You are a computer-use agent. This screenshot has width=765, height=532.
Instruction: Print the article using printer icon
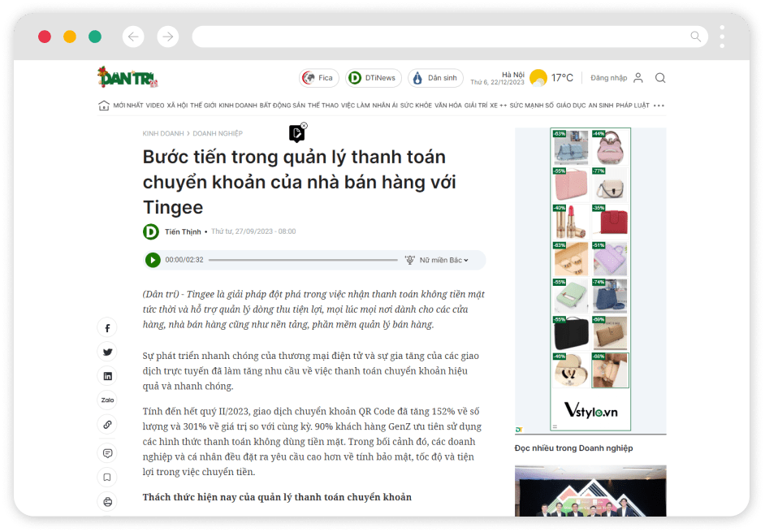coord(107,501)
